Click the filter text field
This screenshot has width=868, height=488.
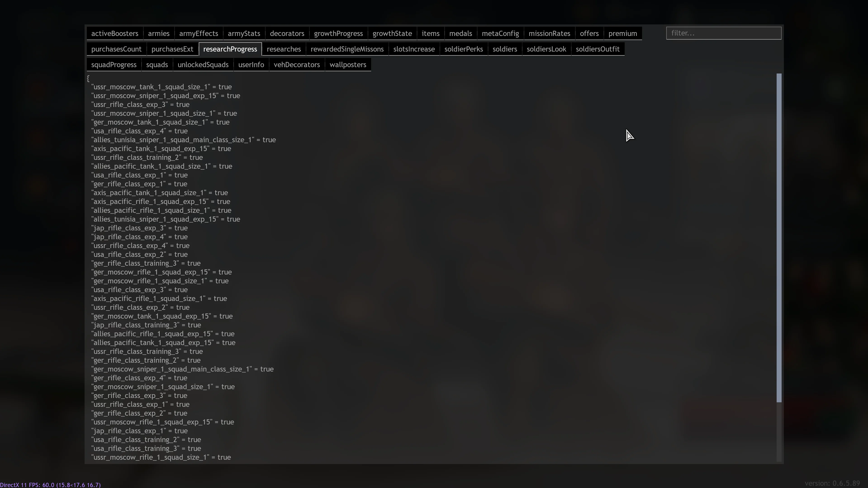click(x=723, y=33)
